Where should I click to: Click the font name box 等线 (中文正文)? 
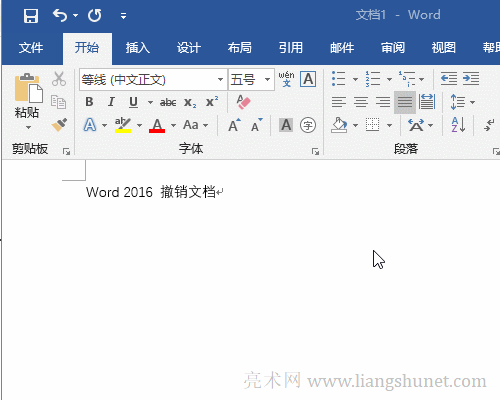tap(147, 80)
